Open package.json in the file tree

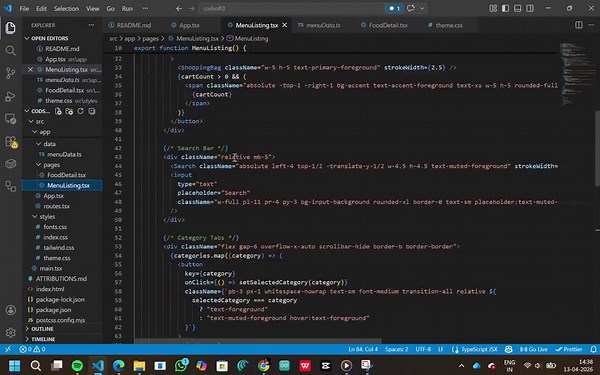tap(53, 310)
